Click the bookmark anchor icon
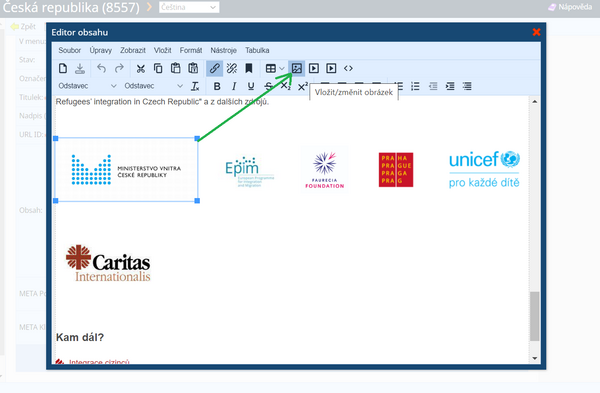This screenshot has width=600, height=393. coord(249,68)
